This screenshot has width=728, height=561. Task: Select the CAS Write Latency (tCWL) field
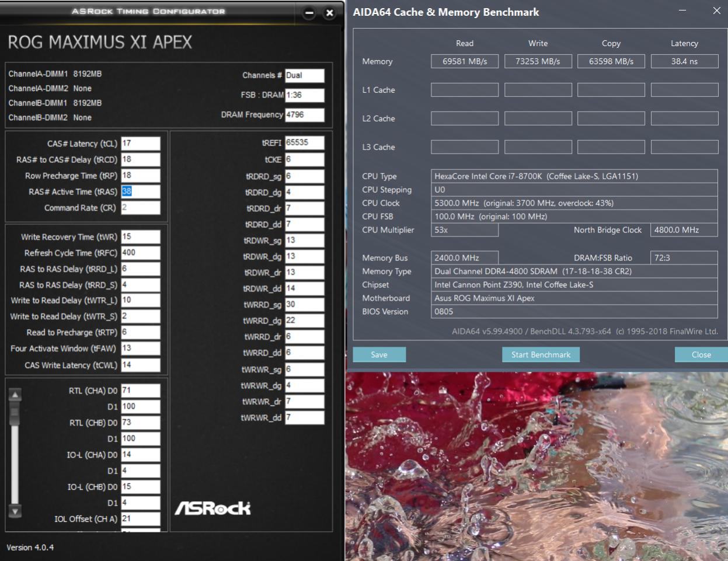141,365
